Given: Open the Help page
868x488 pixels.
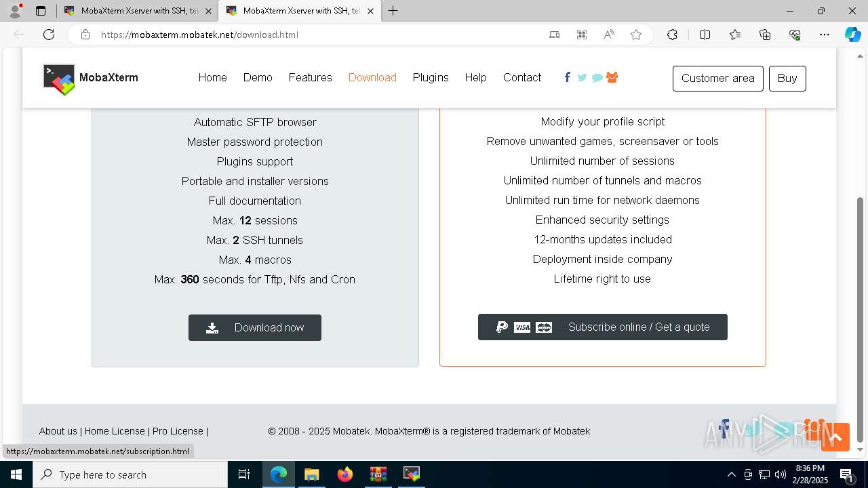Looking at the screenshot, I should coord(475,78).
